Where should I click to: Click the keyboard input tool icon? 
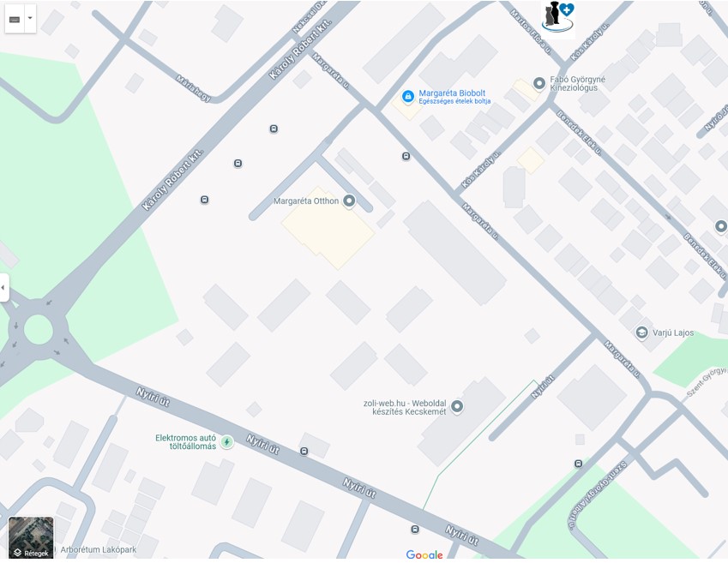(x=15, y=19)
